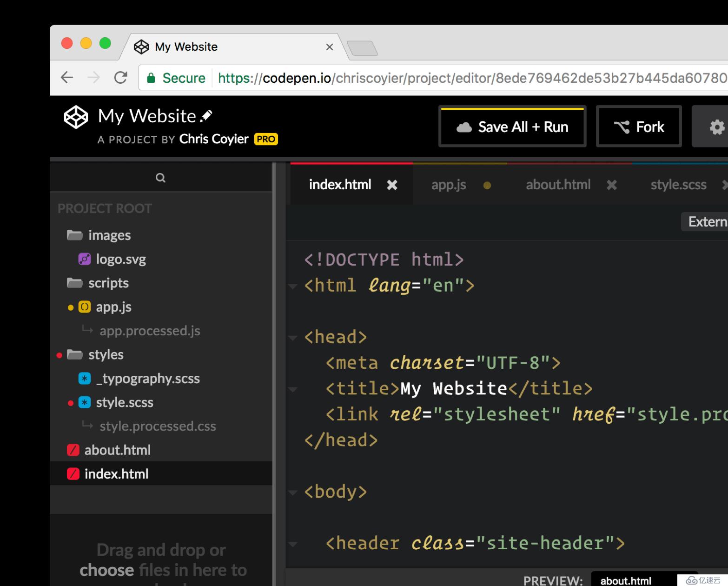
Task: Open style.scss in sidebar
Action: point(125,402)
